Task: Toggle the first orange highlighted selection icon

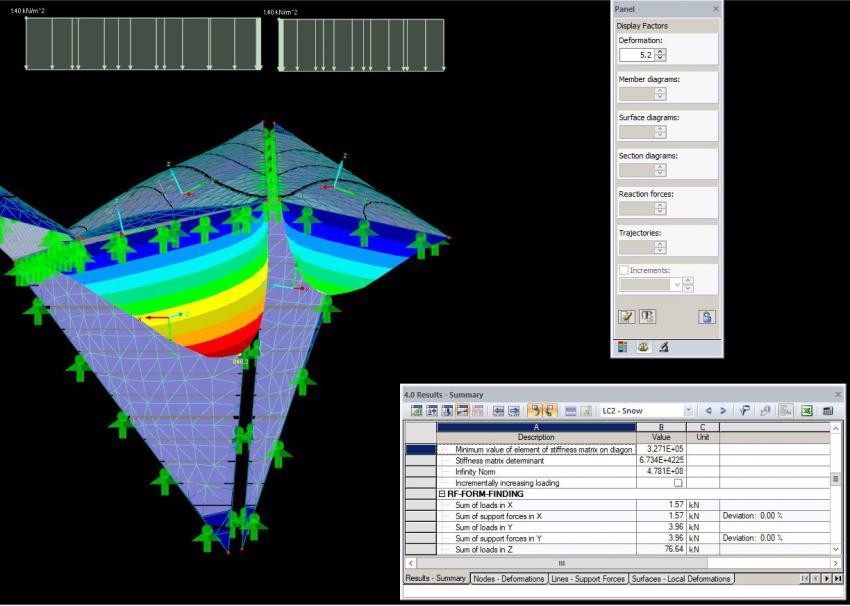Action: pyautogui.click(x=535, y=411)
